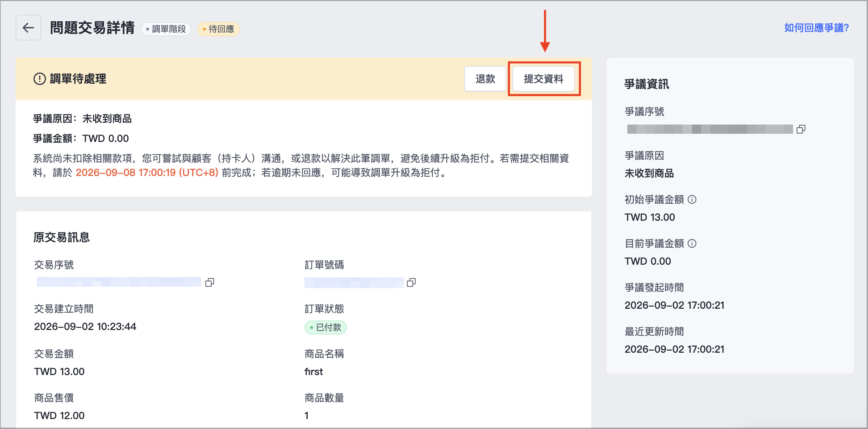
Task: Click the 原交易訊息 section heading
Action: pyautogui.click(x=62, y=237)
